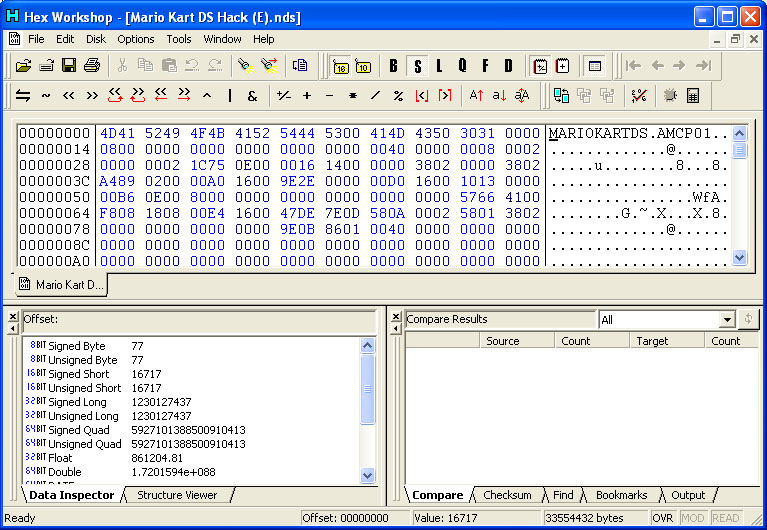Image resolution: width=767 pixels, height=530 pixels.
Task: Select Long (L) grouping button
Action: pyautogui.click(x=439, y=66)
